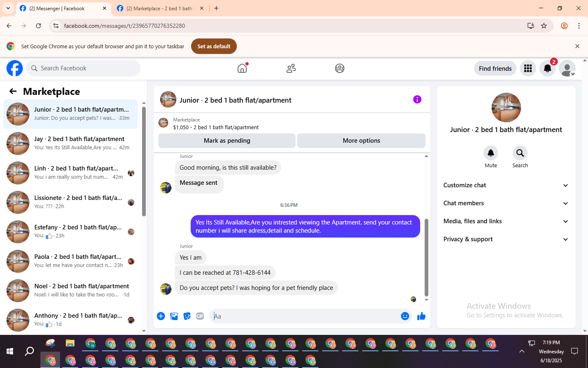Open the $1,050 listing link in chat header

point(216,127)
